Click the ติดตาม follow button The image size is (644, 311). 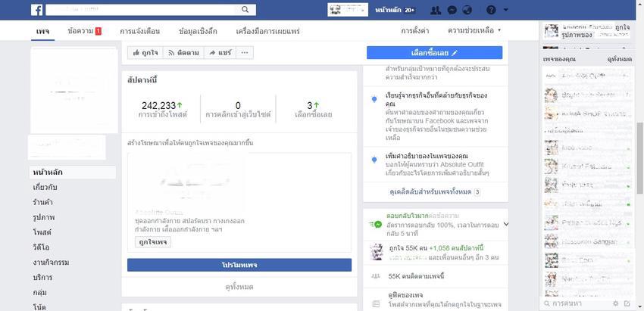[x=183, y=52]
